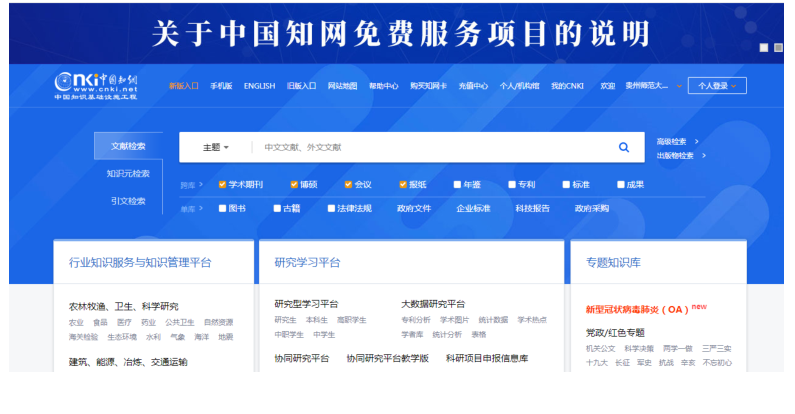Click the banner's white carousel indicator
The image size is (795, 414).
(x=764, y=47)
